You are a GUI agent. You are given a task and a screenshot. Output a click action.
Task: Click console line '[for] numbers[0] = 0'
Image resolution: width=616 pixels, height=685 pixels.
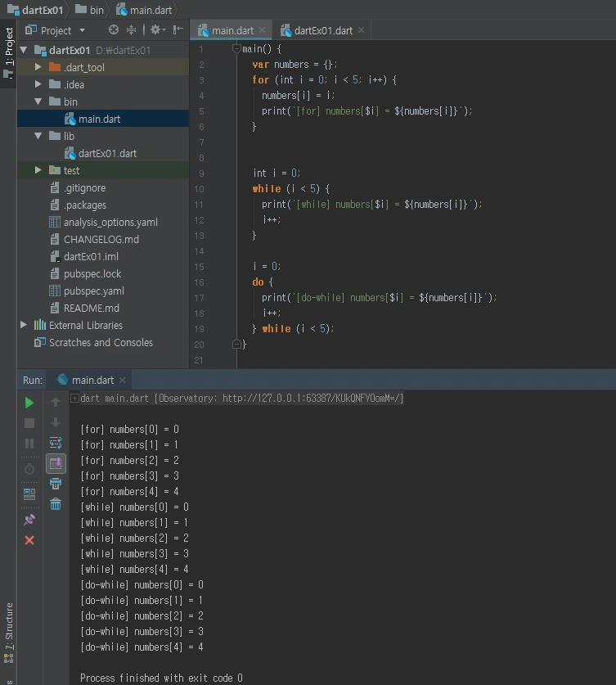[x=129, y=429]
